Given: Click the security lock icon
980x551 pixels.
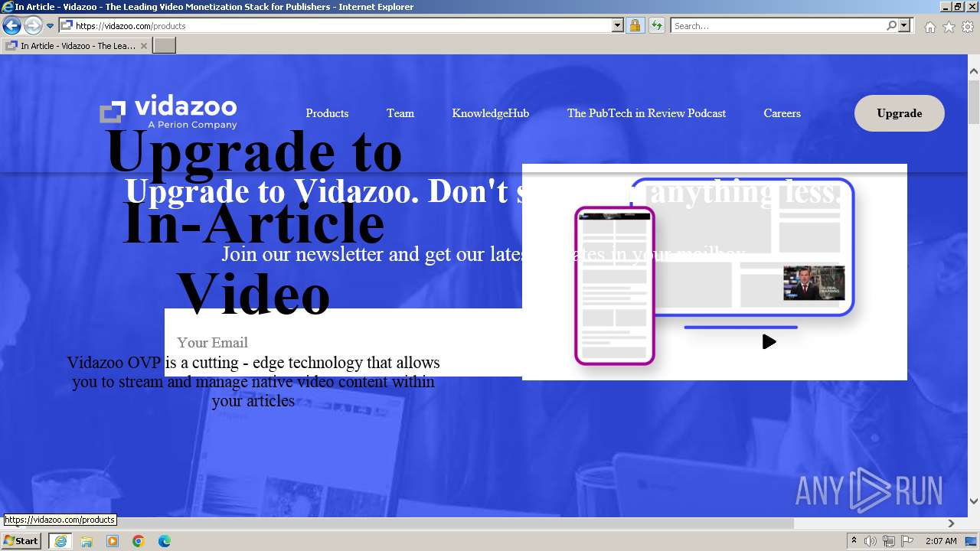Looking at the screenshot, I should pyautogui.click(x=635, y=25).
